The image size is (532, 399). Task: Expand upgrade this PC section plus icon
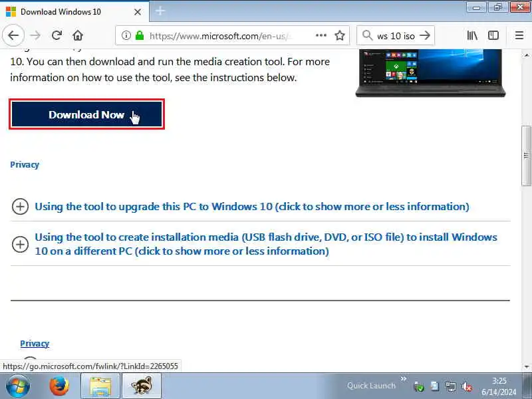(x=20, y=207)
